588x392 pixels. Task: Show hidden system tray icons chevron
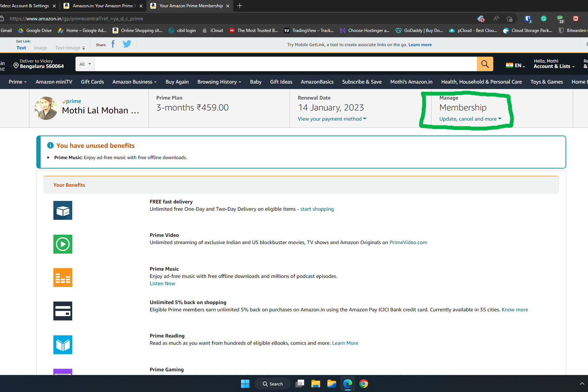click(x=582, y=384)
